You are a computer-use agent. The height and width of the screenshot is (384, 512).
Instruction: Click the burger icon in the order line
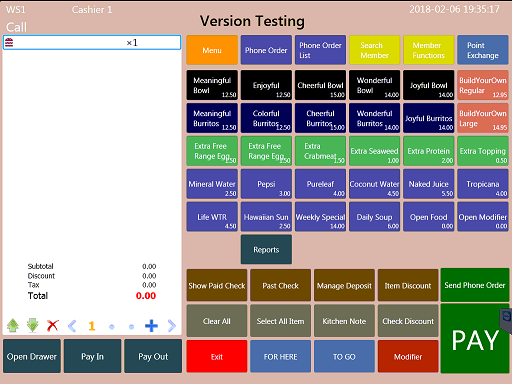(x=9, y=42)
